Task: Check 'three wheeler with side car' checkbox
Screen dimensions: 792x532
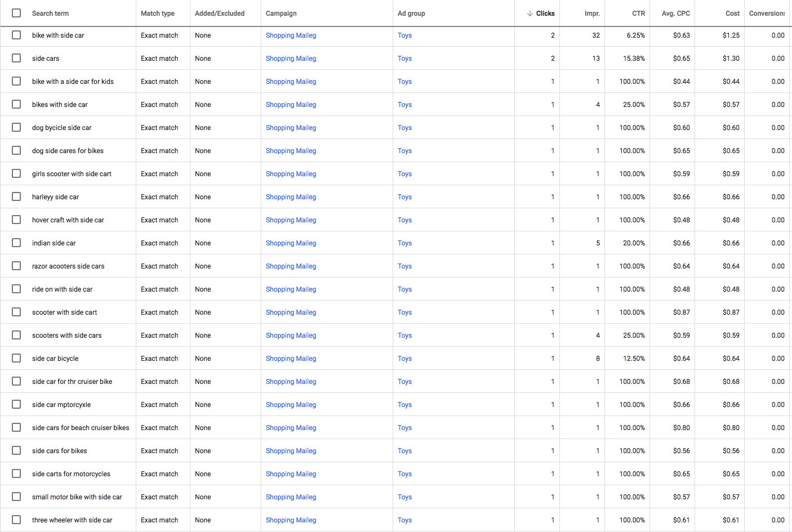Action: pos(16,520)
